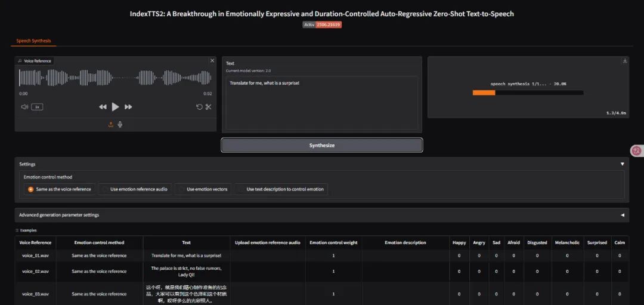Open the Speech Synthesis tab
The image size is (644, 305).
point(33,41)
